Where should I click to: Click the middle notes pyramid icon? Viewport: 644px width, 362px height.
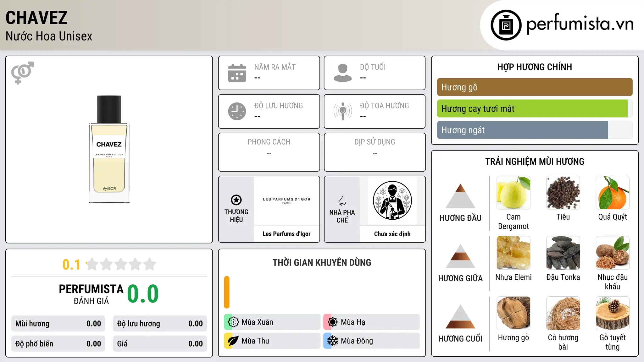pyautogui.click(x=460, y=256)
